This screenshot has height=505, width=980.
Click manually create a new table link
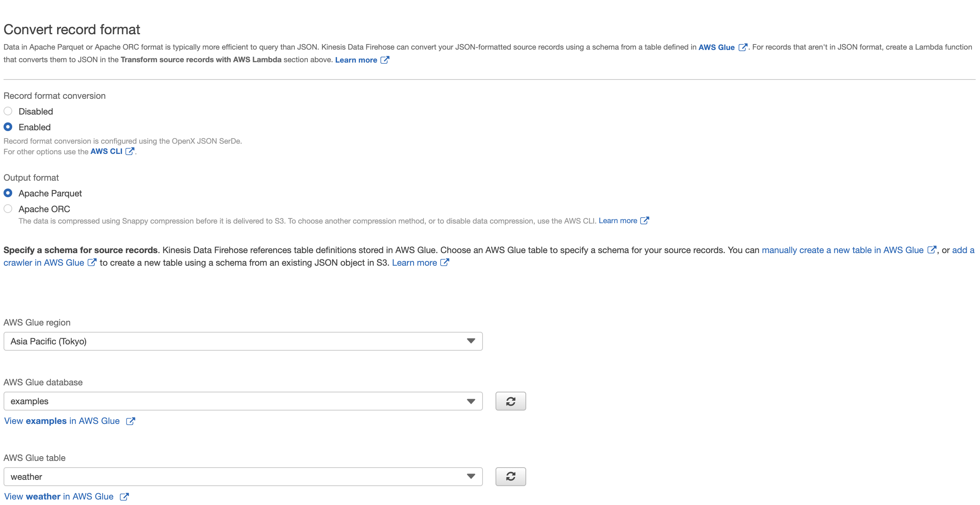coord(842,250)
